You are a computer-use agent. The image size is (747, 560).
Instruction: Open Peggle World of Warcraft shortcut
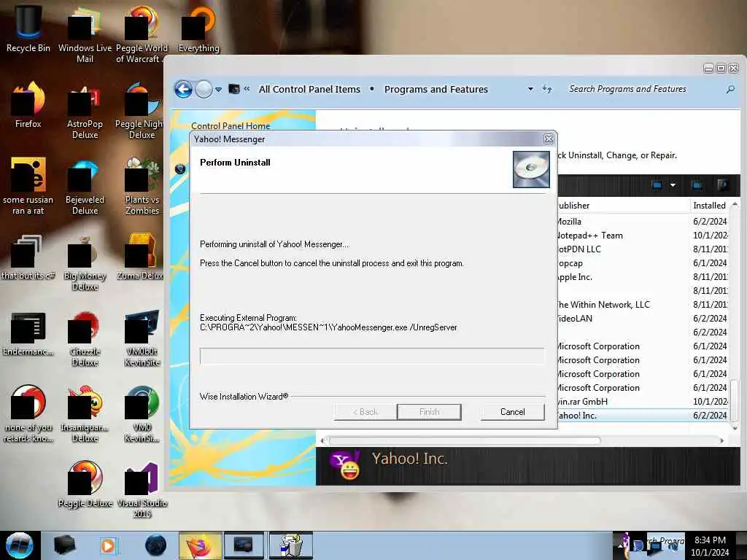pyautogui.click(x=141, y=34)
